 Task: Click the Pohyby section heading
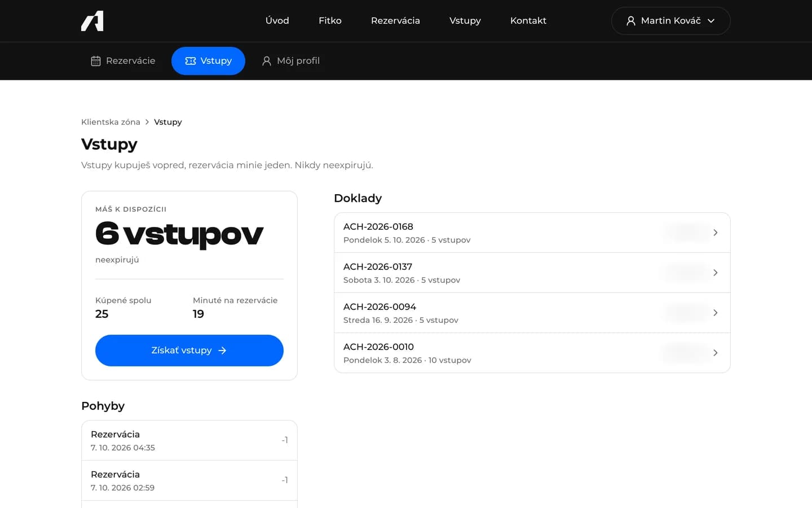coord(103,406)
